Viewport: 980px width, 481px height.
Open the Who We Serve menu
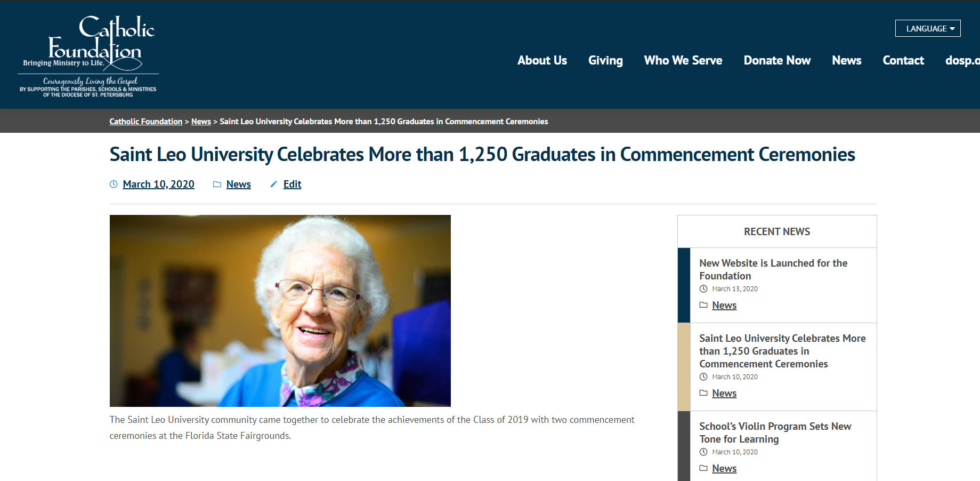(x=683, y=61)
